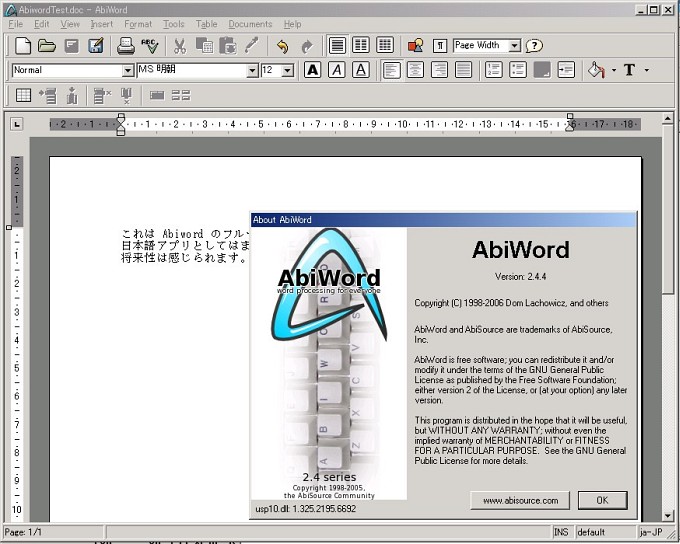Justify the paragraph text
The height and width of the screenshot is (544, 680).
tap(463, 70)
